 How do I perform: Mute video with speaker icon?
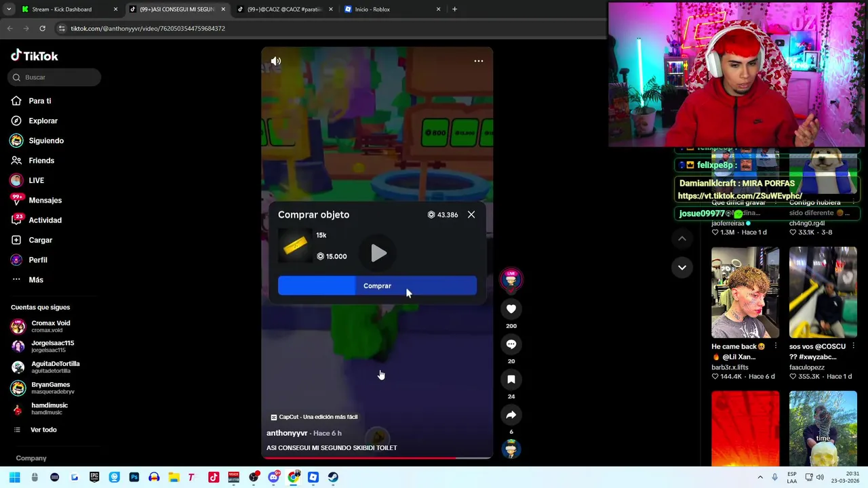click(276, 61)
